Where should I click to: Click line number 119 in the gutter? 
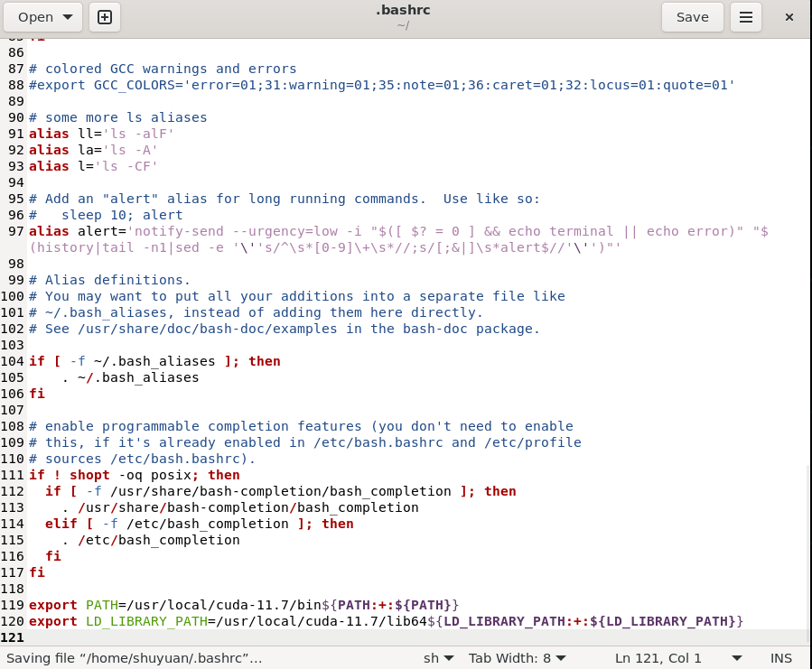coord(13,605)
